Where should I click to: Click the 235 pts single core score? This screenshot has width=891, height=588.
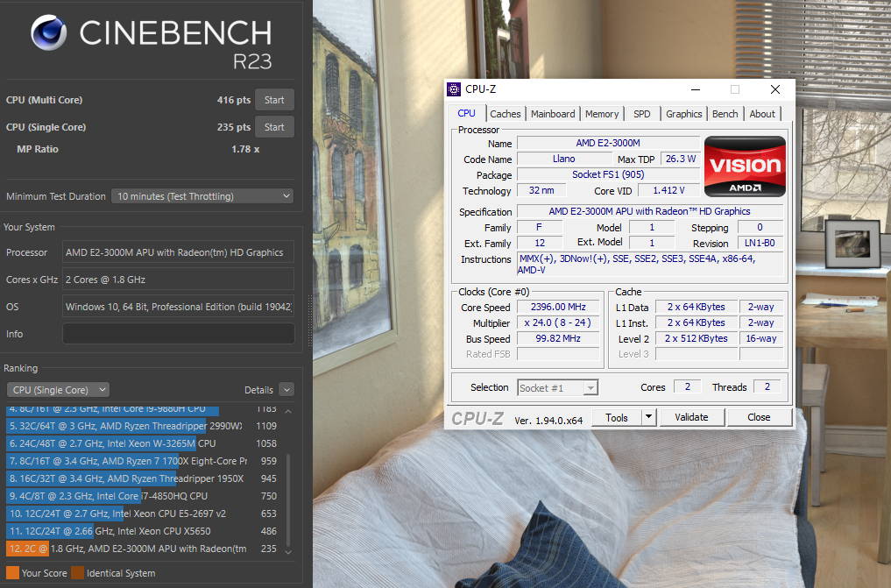(x=234, y=127)
